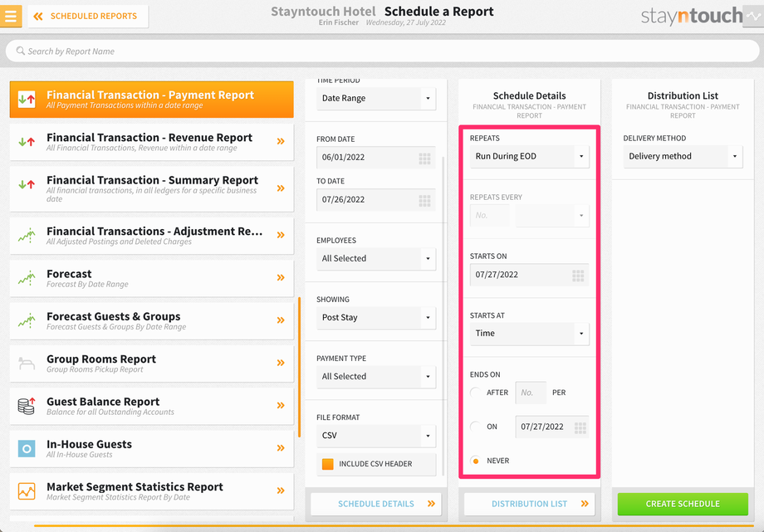Click Payment Report arrows icon

click(x=27, y=100)
